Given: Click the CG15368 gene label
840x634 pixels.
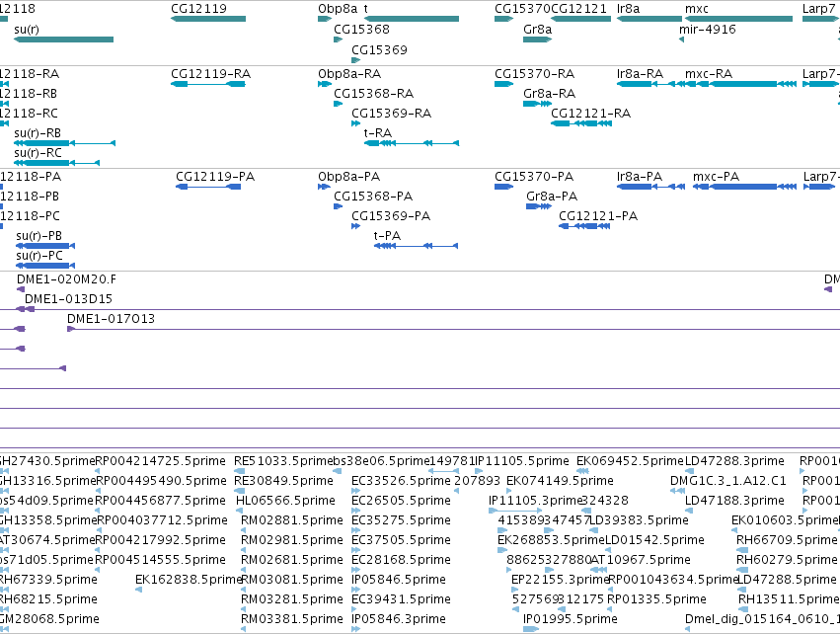Looking at the screenshot, I should click(x=361, y=30).
